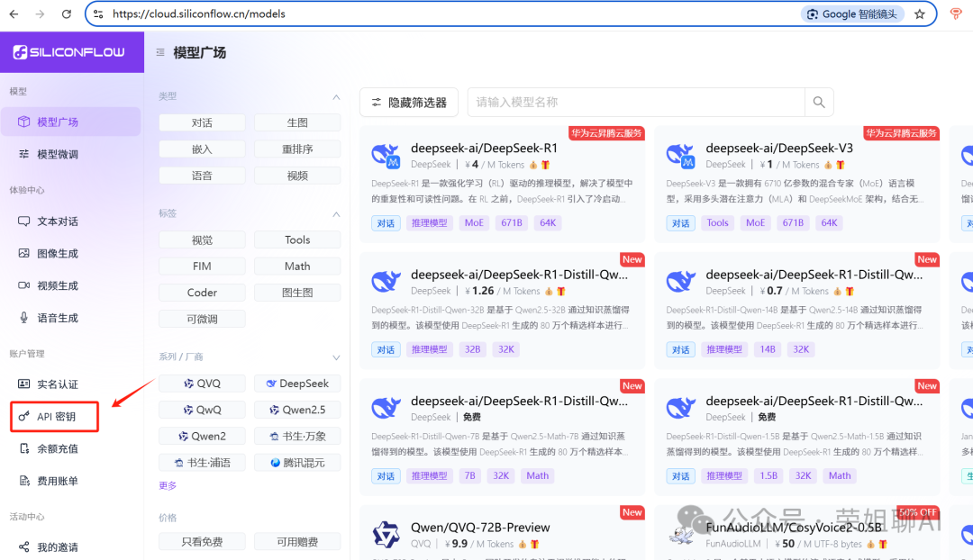Open the ¥1.26 DeepSeek-R1-Distill-Qwen-32B card

point(502,309)
